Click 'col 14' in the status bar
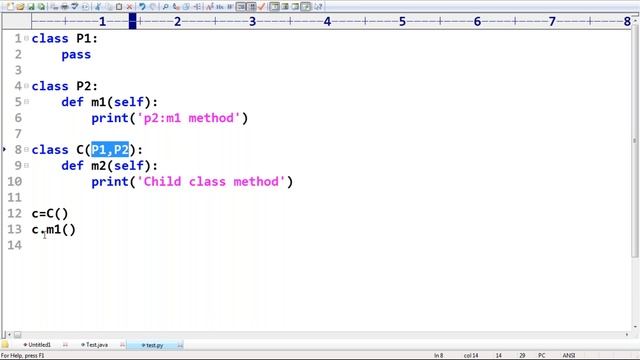The image size is (640, 360). [471, 356]
